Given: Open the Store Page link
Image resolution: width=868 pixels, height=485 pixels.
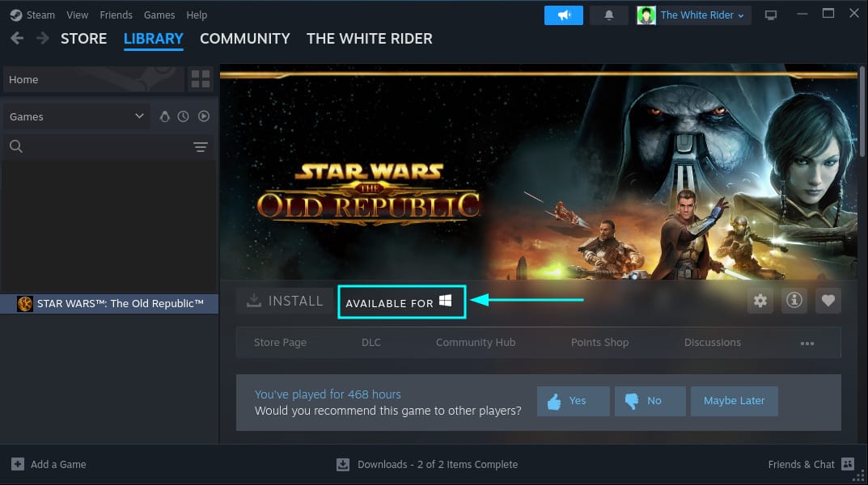Looking at the screenshot, I should (280, 342).
